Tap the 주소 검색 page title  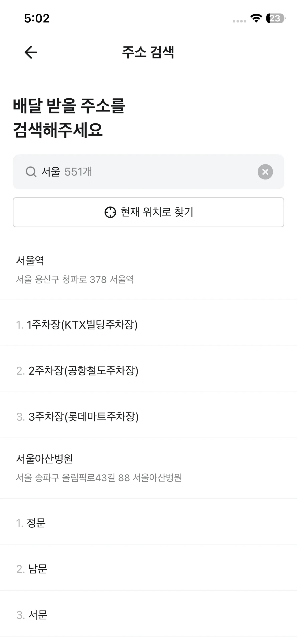[148, 52]
